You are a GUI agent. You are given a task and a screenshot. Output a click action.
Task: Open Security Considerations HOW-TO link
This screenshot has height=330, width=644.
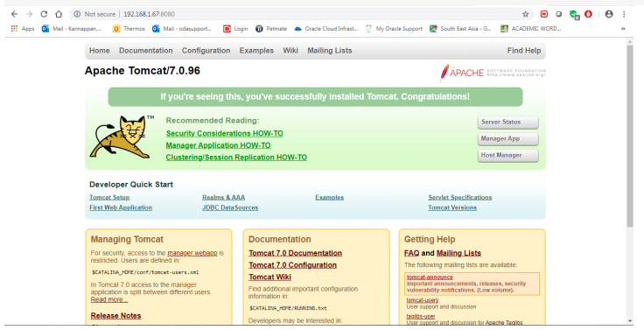coord(225,134)
